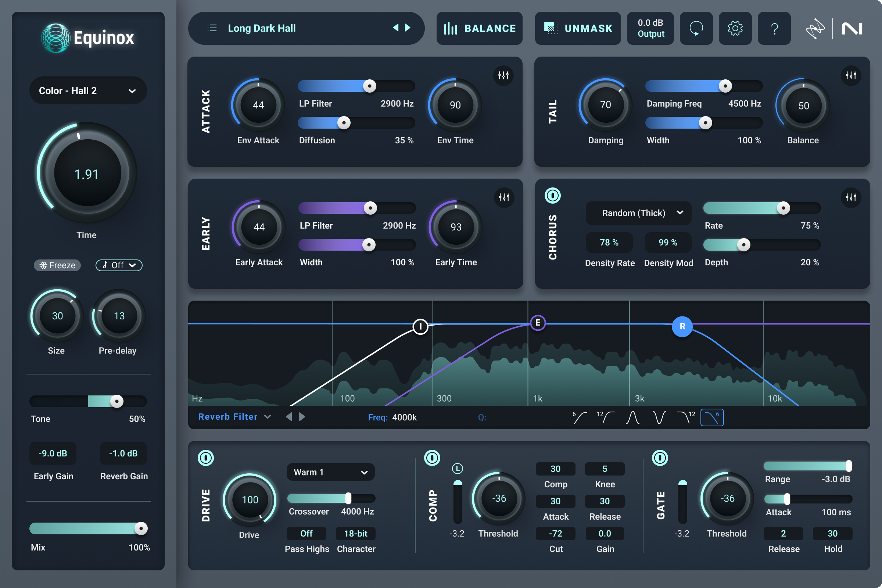Click the Freq 4000k value field
This screenshot has width=882, height=588.
[404, 417]
